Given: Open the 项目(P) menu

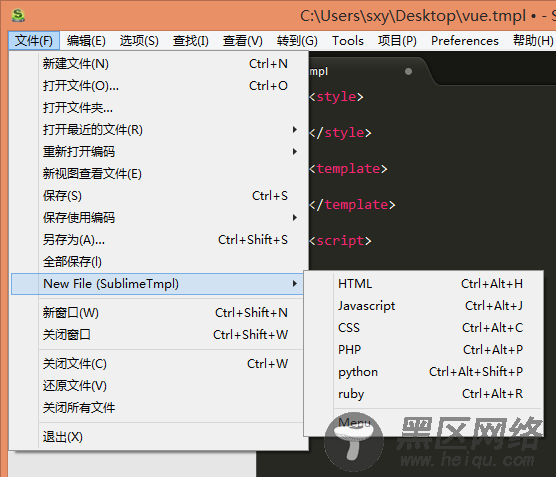Looking at the screenshot, I should click(397, 41).
